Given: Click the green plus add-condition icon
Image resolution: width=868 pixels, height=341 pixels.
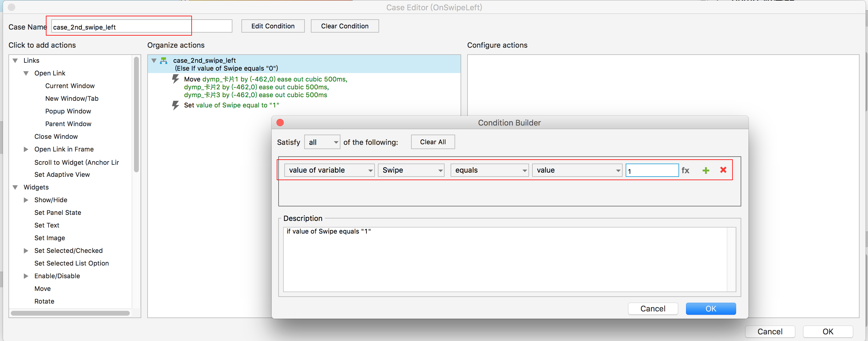Looking at the screenshot, I should [x=706, y=170].
